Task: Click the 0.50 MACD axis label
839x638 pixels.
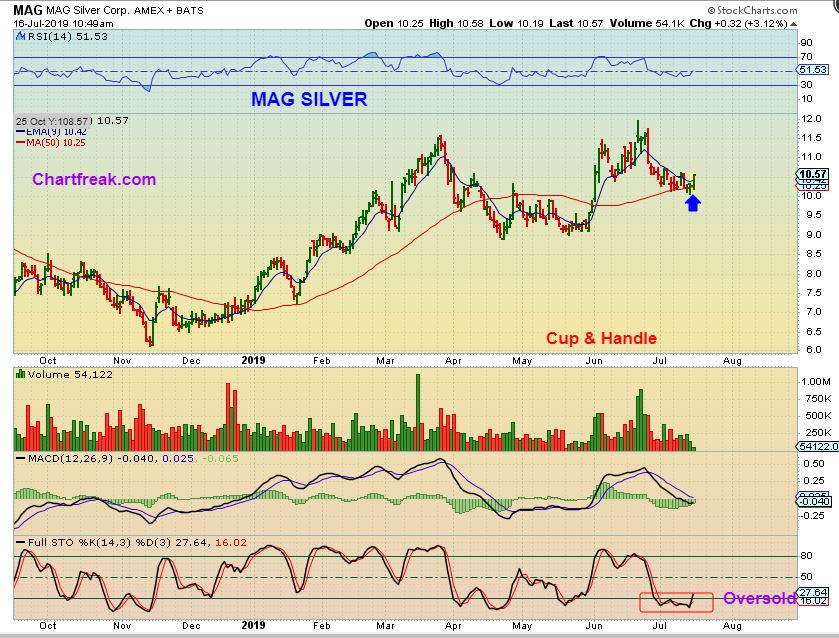Action: coord(814,464)
